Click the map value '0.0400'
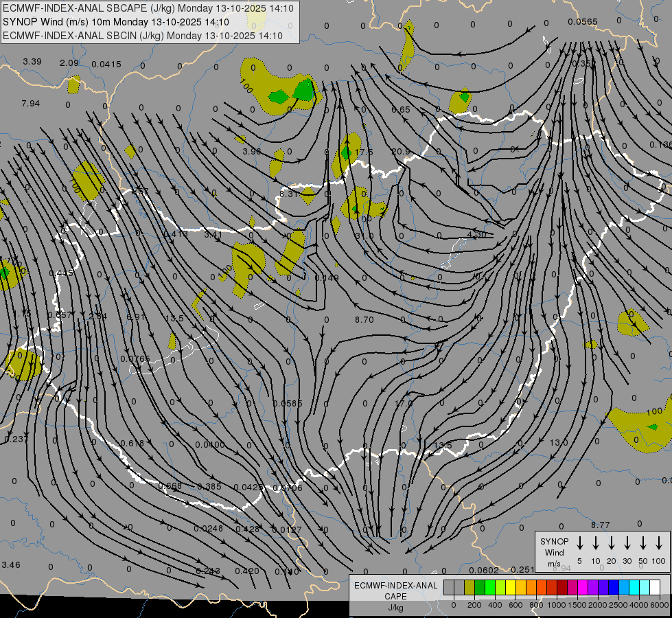 pyautogui.click(x=209, y=445)
